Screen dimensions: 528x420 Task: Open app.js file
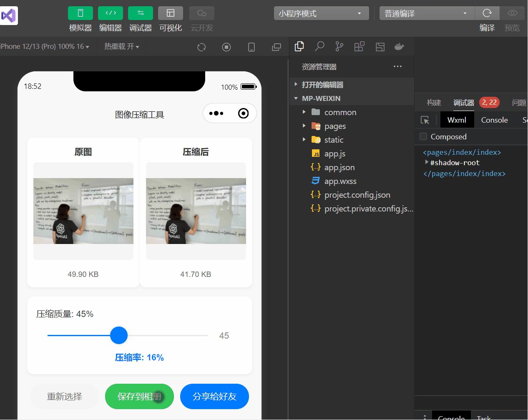[352, 153]
